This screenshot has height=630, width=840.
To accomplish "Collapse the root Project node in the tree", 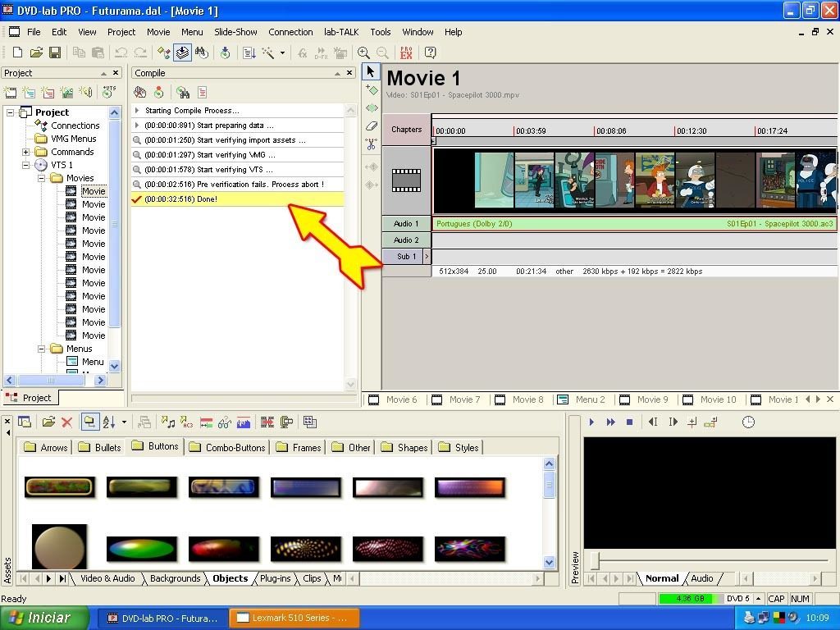I will tap(10, 112).
